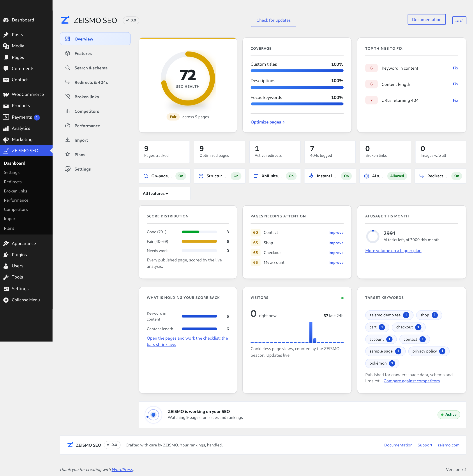Click Fix for Keyword in content
The width and height of the screenshot is (473, 476).
point(455,68)
